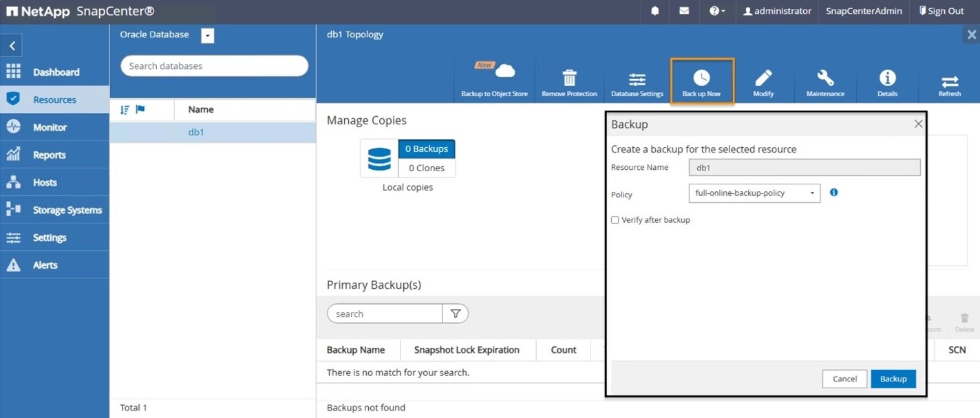Collapse the left navigation with the back chevron
980x418 pixels.
pyautogui.click(x=12, y=46)
